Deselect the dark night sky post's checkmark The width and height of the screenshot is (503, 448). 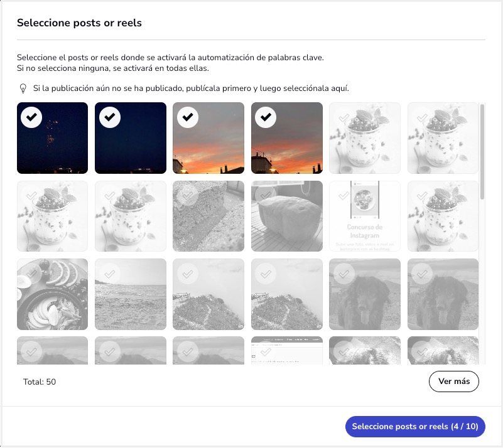pos(109,118)
